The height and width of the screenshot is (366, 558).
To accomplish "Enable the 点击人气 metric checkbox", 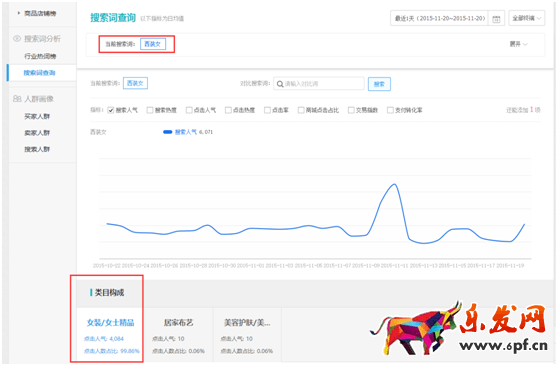I will point(189,110).
